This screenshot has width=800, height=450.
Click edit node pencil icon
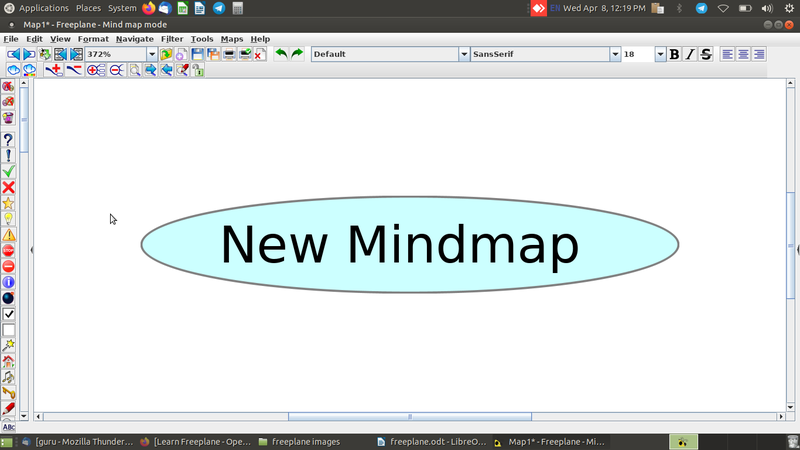[182, 70]
